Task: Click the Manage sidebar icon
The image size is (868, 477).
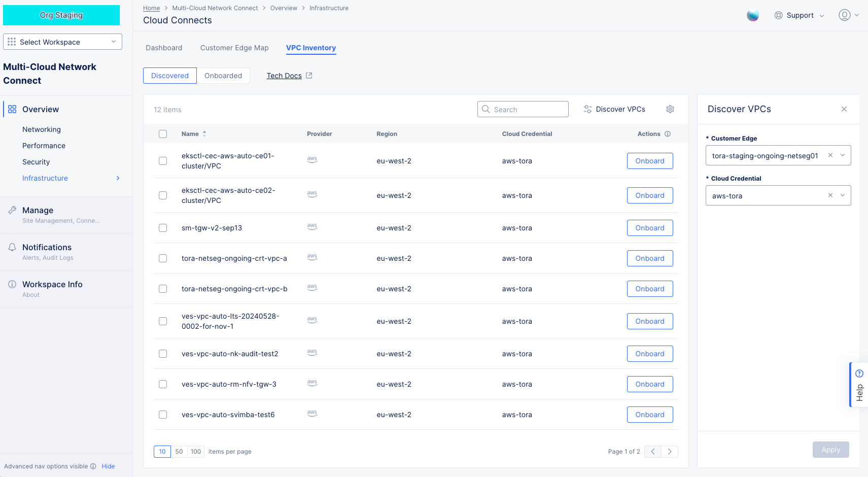Action: pos(12,210)
